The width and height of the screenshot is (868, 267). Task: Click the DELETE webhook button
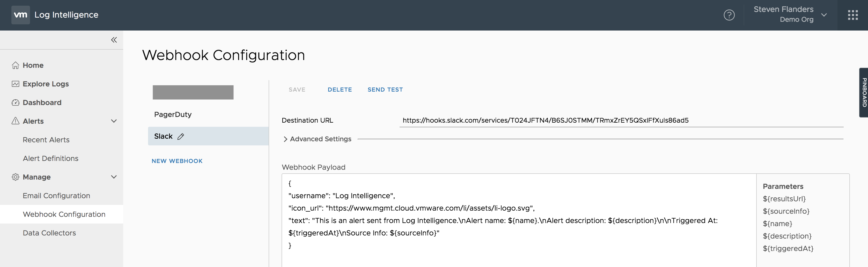pos(340,90)
